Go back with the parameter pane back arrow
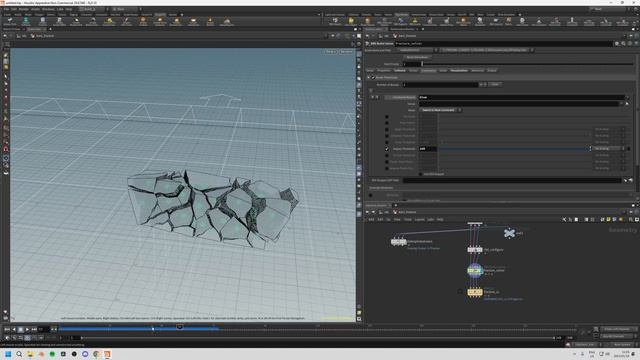The width and height of the screenshot is (640, 360). point(367,36)
